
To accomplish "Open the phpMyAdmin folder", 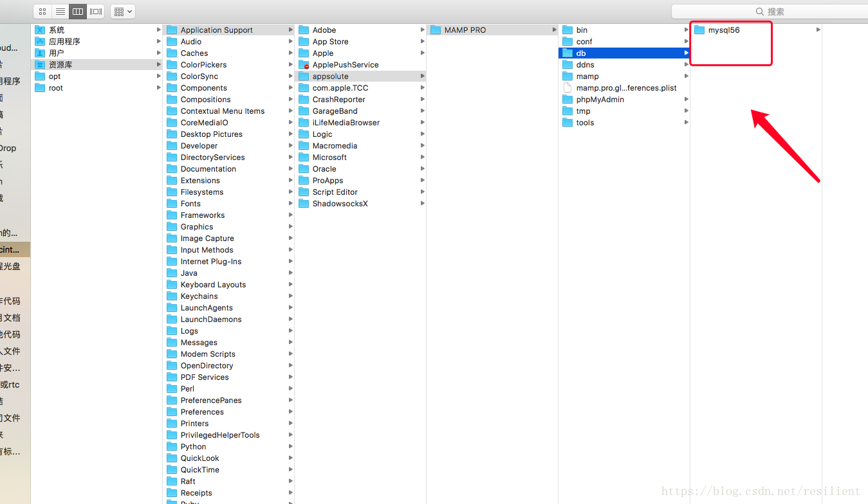I will pyautogui.click(x=624, y=100).
